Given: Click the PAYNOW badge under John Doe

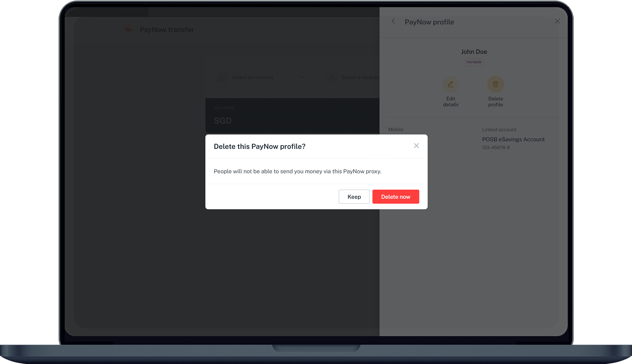Looking at the screenshot, I should 474,62.
